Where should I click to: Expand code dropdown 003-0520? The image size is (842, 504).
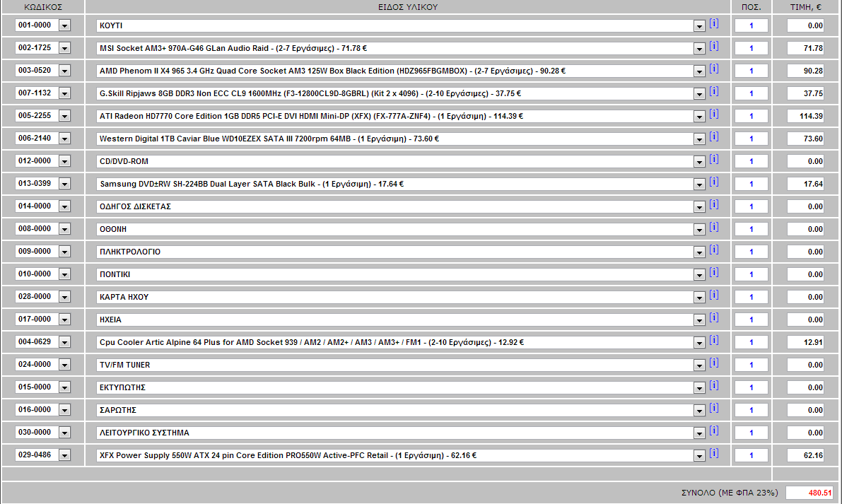click(64, 71)
